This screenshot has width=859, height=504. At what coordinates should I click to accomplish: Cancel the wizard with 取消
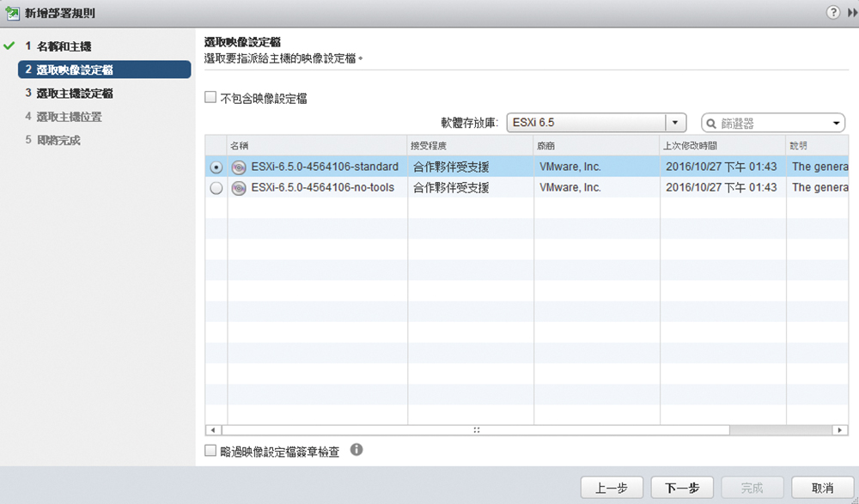(x=822, y=488)
